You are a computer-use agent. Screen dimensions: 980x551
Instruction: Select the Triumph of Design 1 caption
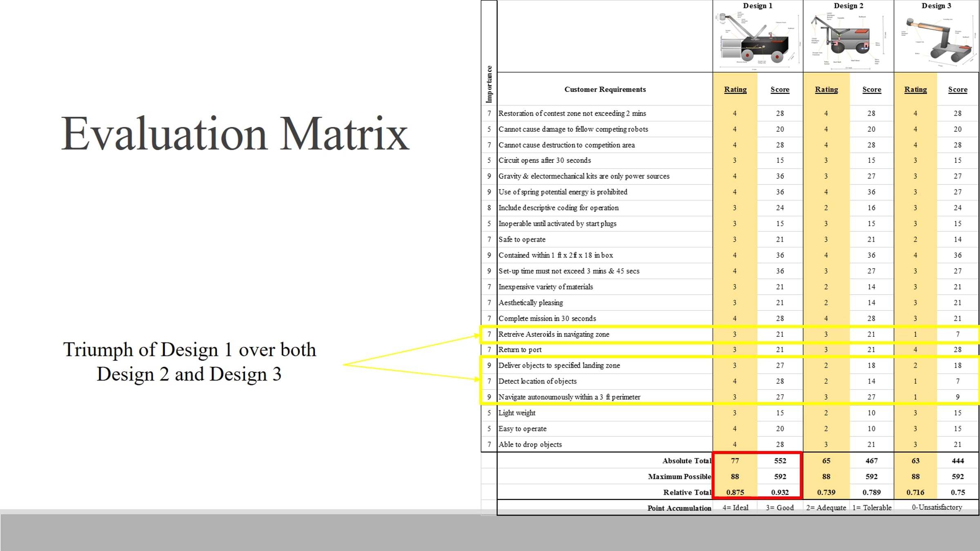pyautogui.click(x=189, y=362)
